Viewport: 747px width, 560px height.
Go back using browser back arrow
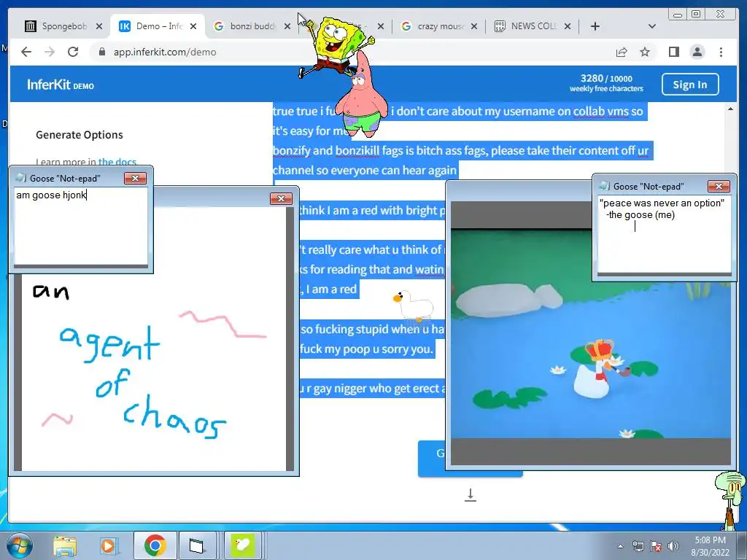point(26,52)
